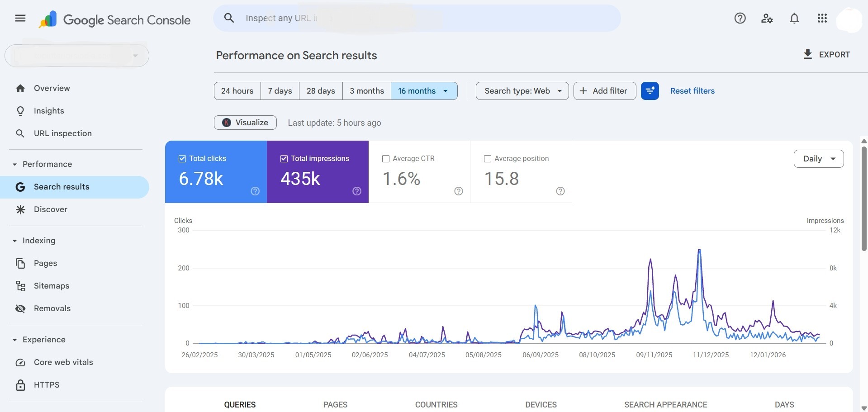Enable the Average position checkbox

click(x=488, y=158)
